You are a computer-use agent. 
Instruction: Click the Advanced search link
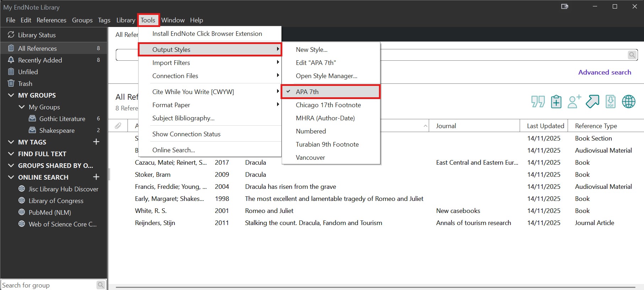pos(605,72)
